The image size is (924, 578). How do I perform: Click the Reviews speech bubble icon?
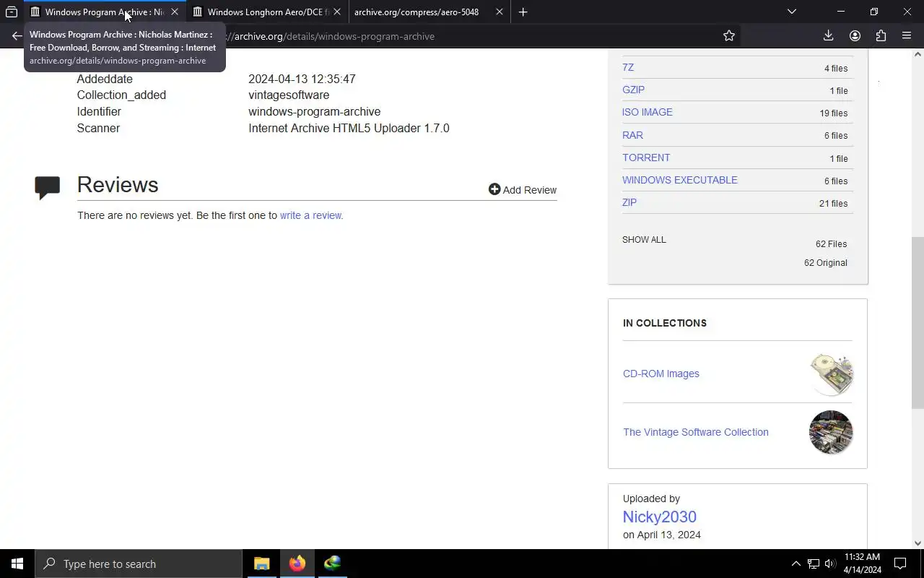(x=48, y=188)
